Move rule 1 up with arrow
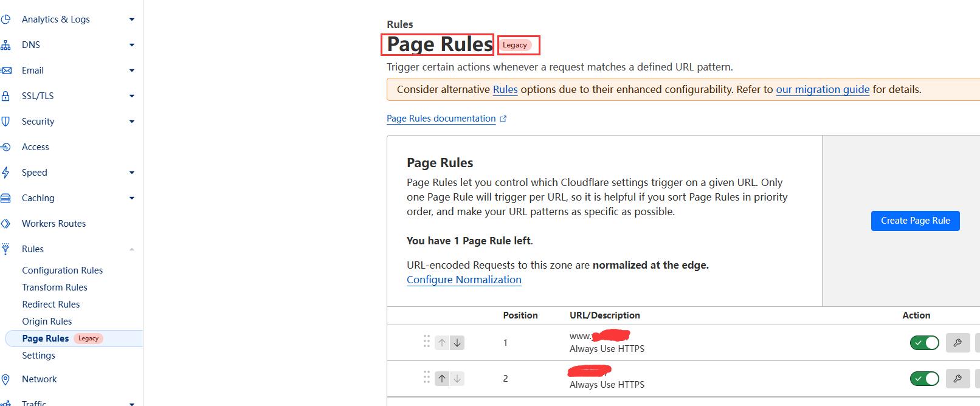This screenshot has height=406, width=980. 442,343
